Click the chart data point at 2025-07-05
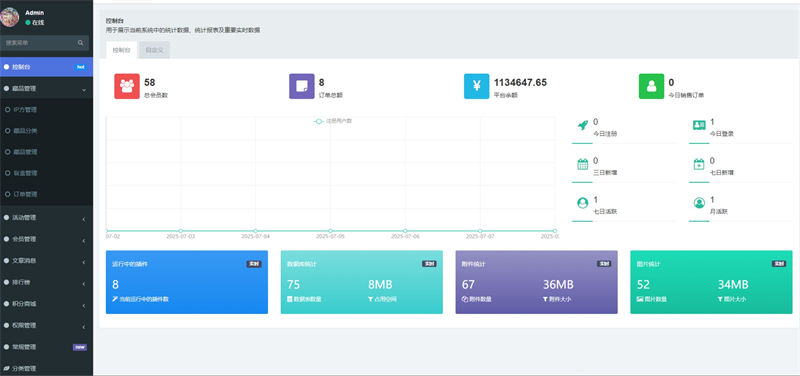800x376 pixels. tap(330, 231)
